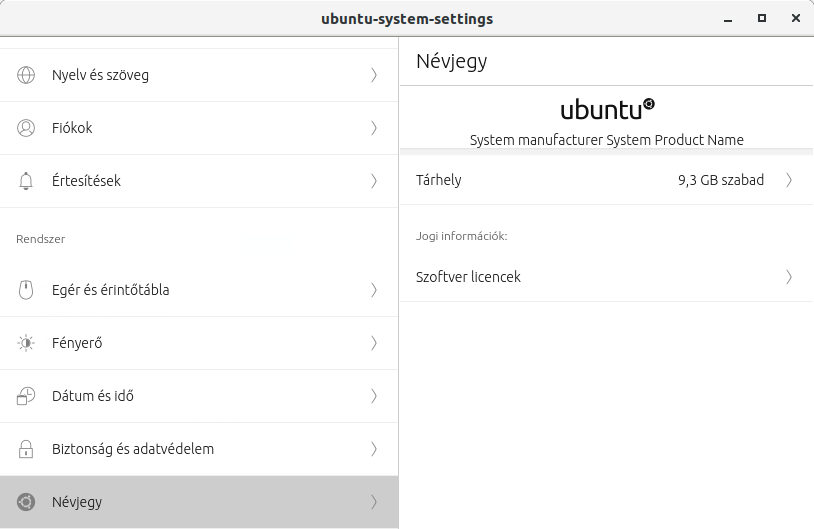
Task: Open Dátum és idő settings
Action: click(x=199, y=396)
